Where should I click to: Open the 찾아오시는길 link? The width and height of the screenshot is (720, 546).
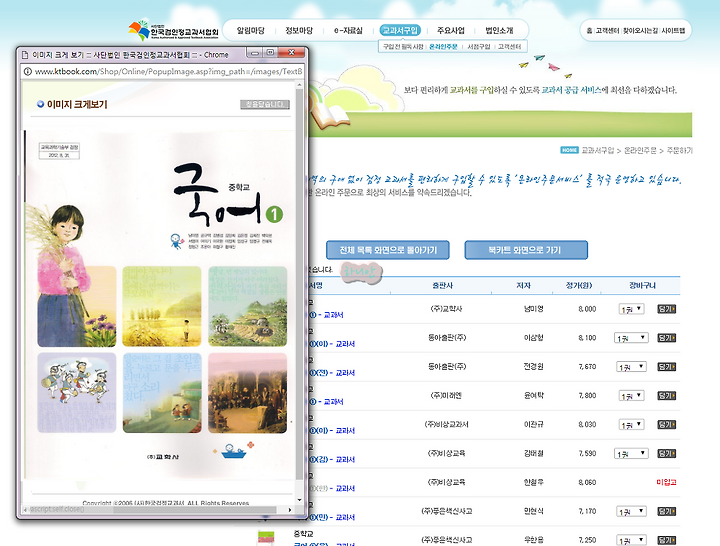point(640,30)
